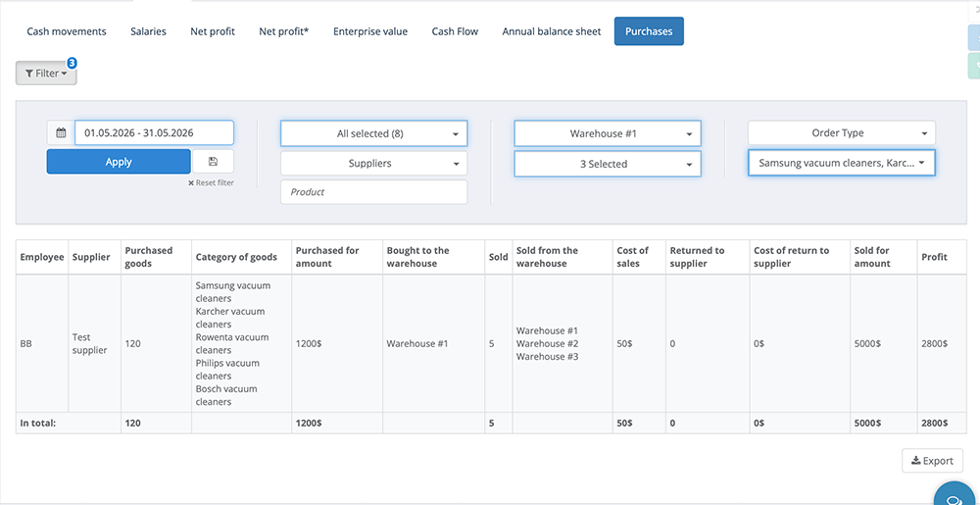This screenshot has height=505, width=980.
Task: Click the date range input field
Action: point(155,132)
